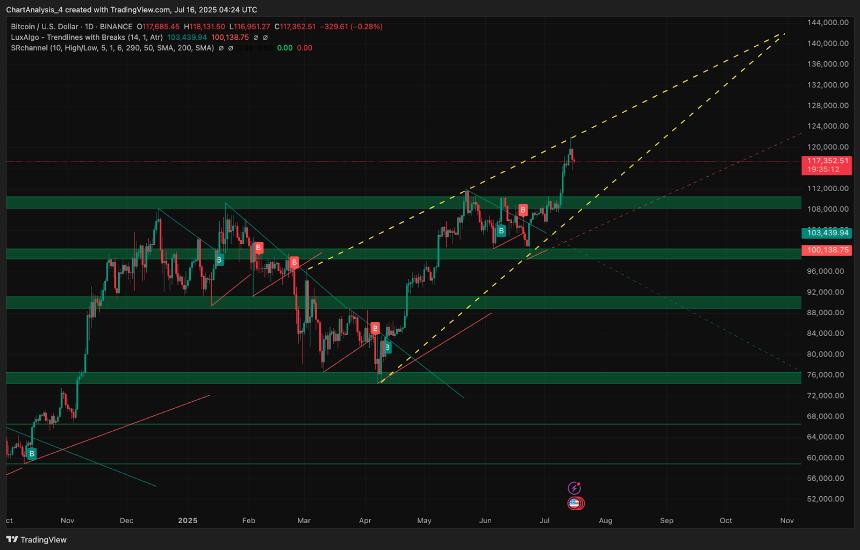The height and width of the screenshot is (550, 860).
Task: Click the -329.61 (-0.28%) change value
Action: 351,26
